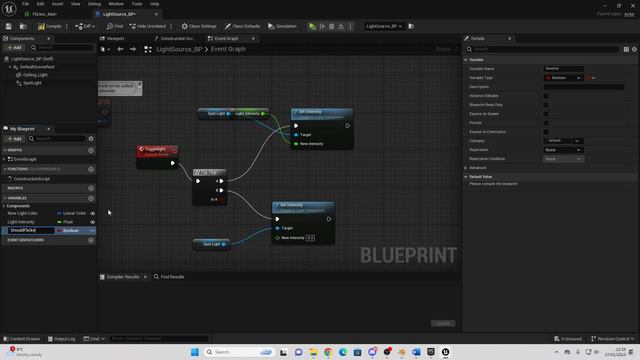
Task: Click Clear button in Compiler Results
Action: [443, 323]
